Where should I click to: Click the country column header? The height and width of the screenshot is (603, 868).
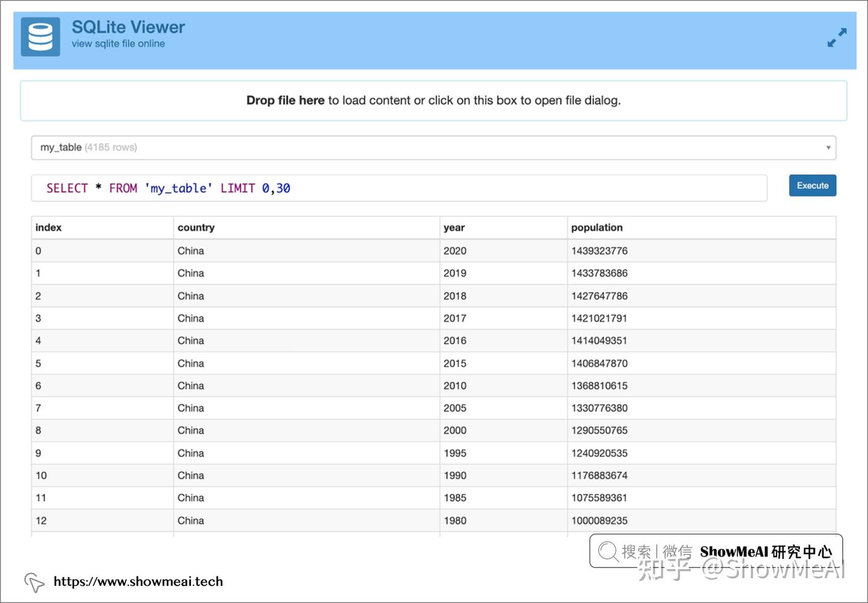pyautogui.click(x=307, y=228)
